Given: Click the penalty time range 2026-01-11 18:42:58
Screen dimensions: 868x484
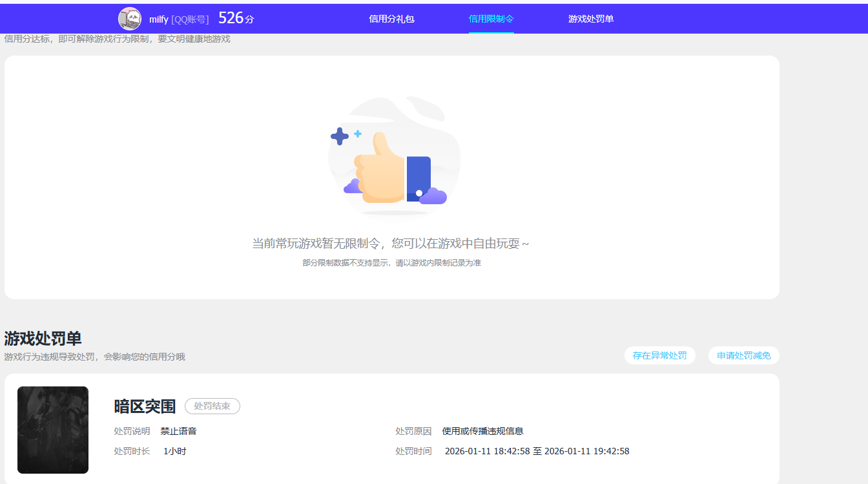Looking at the screenshot, I should click(x=537, y=451).
